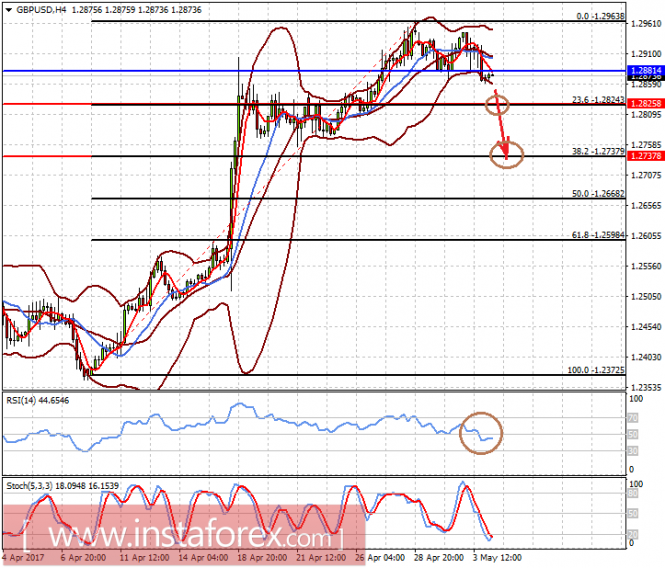Viewport: 665px width, 568px height.
Task: Click the 18 Apr 20:00 time axis label
Action: tap(262, 557)
